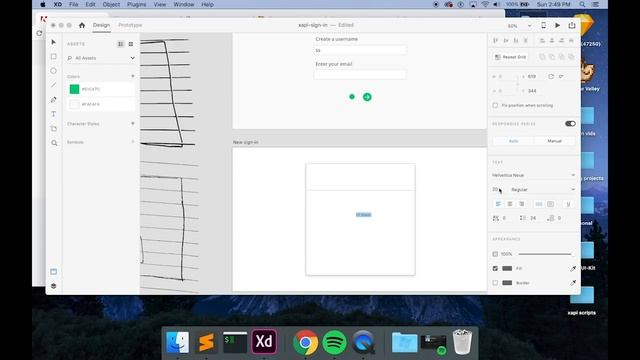Image resolution: width=640 pixels, height=360 pixels.
Task: Underline the selected text
Action: [x=568, y=204]
